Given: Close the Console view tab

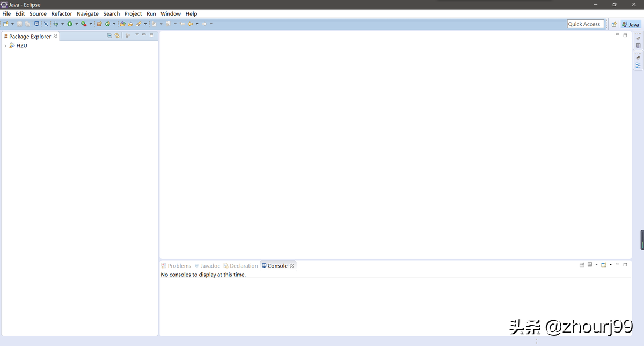Looking at the screenshot, I should tap(292, 266).
